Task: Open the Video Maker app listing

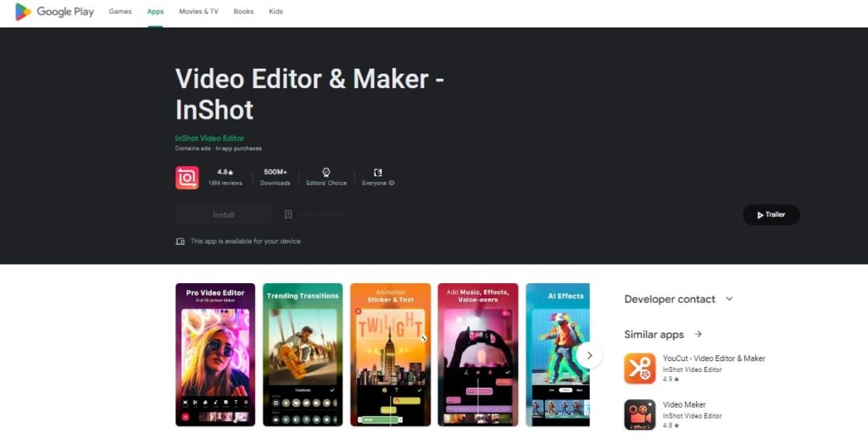Action: [x=684, y=404]
